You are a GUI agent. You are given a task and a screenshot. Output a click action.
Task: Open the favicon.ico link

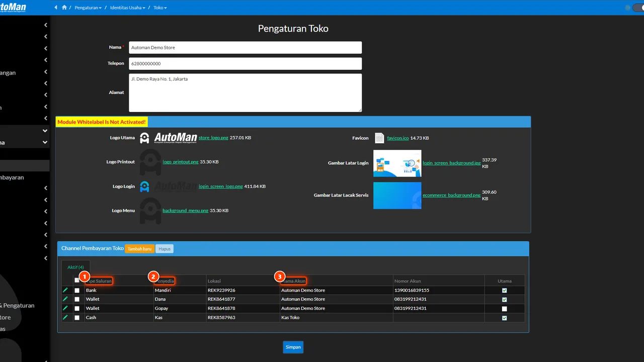coord(398,138)
